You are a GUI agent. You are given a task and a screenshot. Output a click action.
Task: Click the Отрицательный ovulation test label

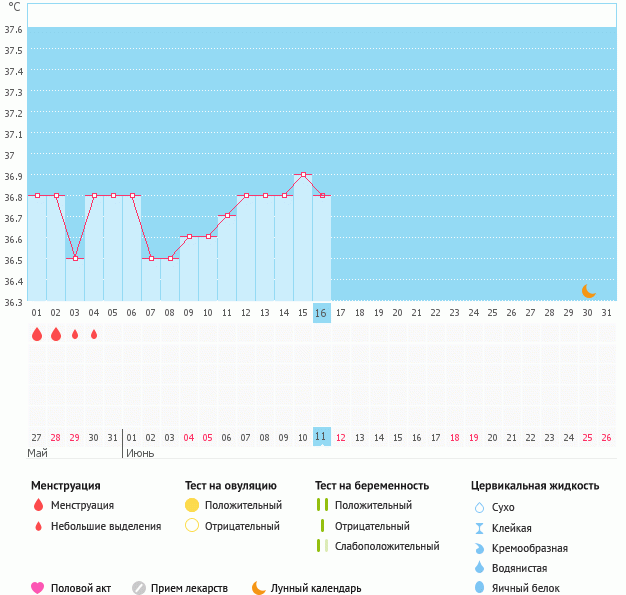tap(242, 526)
